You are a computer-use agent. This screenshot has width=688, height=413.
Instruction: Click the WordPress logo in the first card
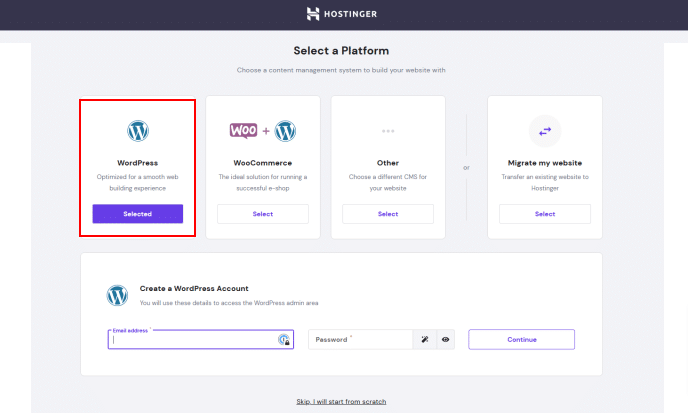click(x=138, y=131)
